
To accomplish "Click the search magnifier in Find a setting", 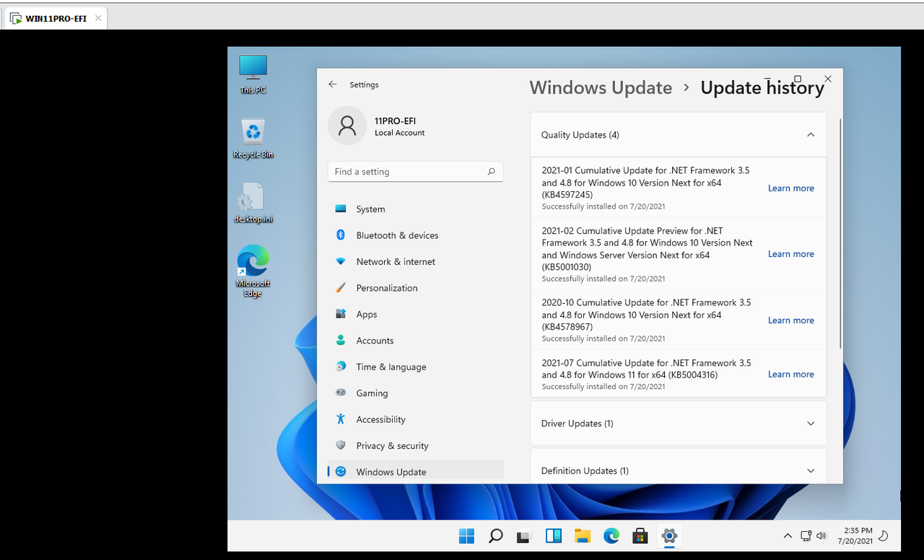I will (x=491, y=172).
